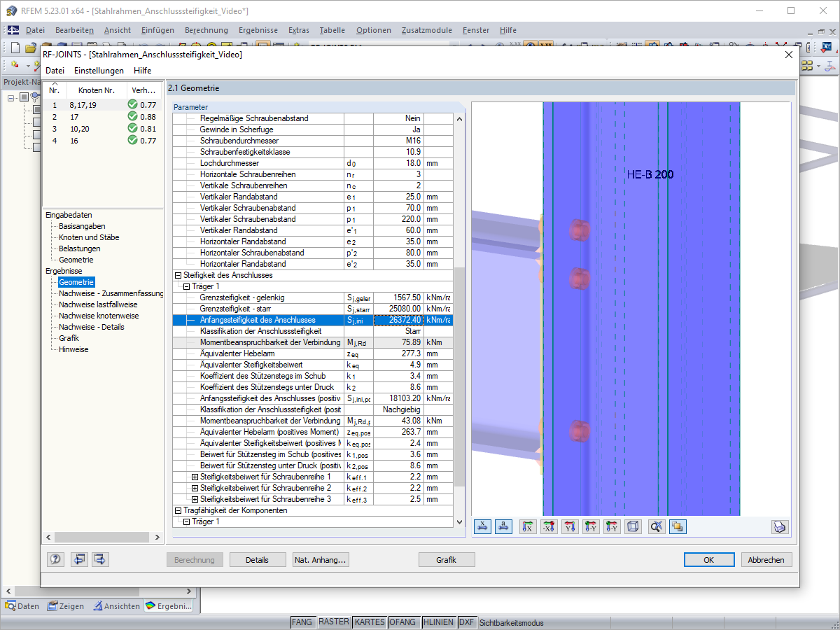Open Nachweise - Zusammenfassung tree item
The height and width of the screenshot is (630, 840).
point(111,293)
